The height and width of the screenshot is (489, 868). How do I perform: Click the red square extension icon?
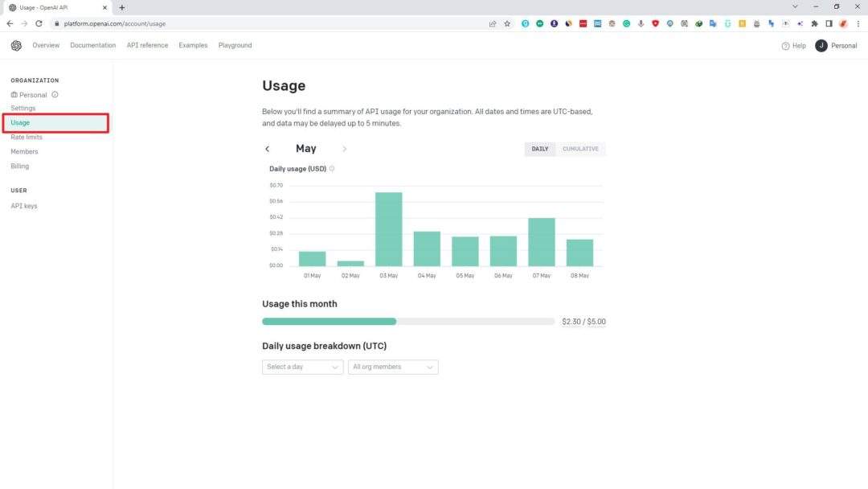coord(583,24)
